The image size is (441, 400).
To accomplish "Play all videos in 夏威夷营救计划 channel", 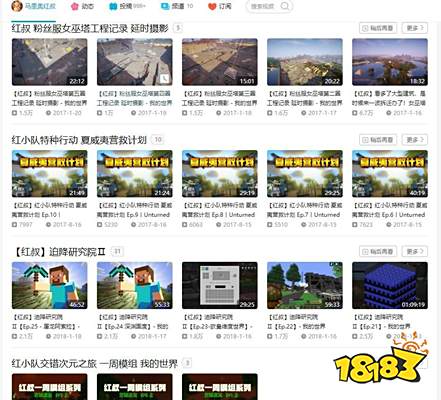I will pos(378,140).
